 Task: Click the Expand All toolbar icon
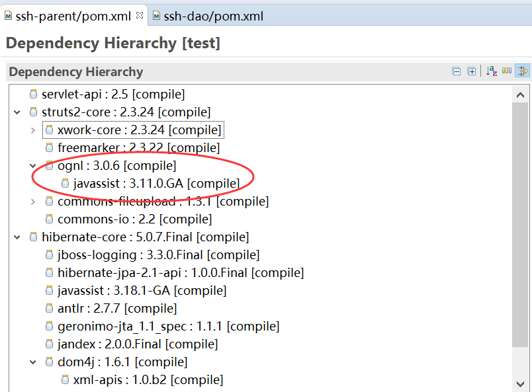click(x=471, y=71)
